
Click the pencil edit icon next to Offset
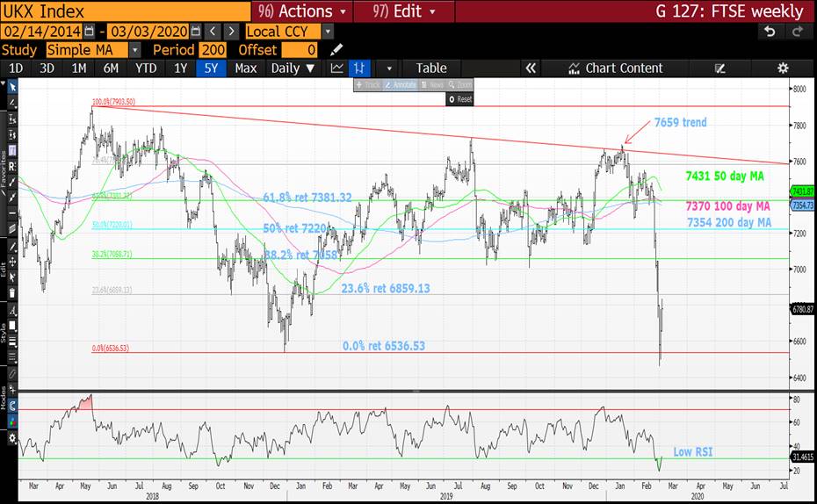tap(336, 50)
